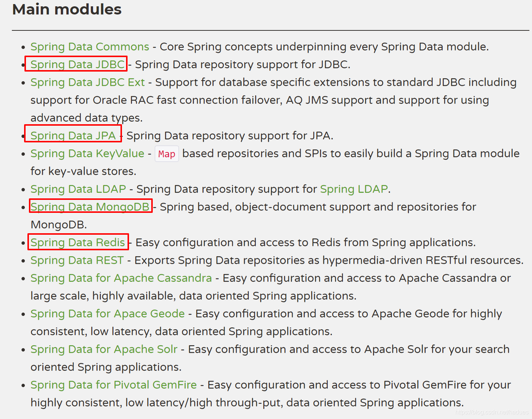The width and height of the screenshot is (532, 419).
Task: Select the highlighted Spring Data JPA link
Action: (73, 135)
